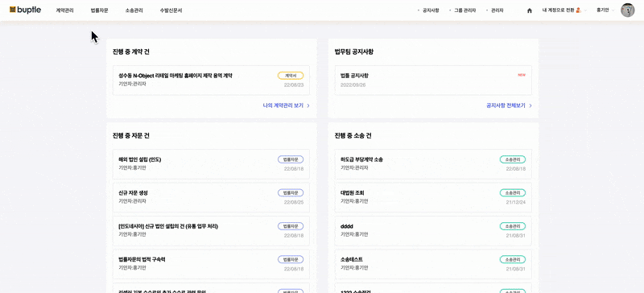Open the 계약관리 menu
This screenshot has width=644, height=293.
coord(65,10)
